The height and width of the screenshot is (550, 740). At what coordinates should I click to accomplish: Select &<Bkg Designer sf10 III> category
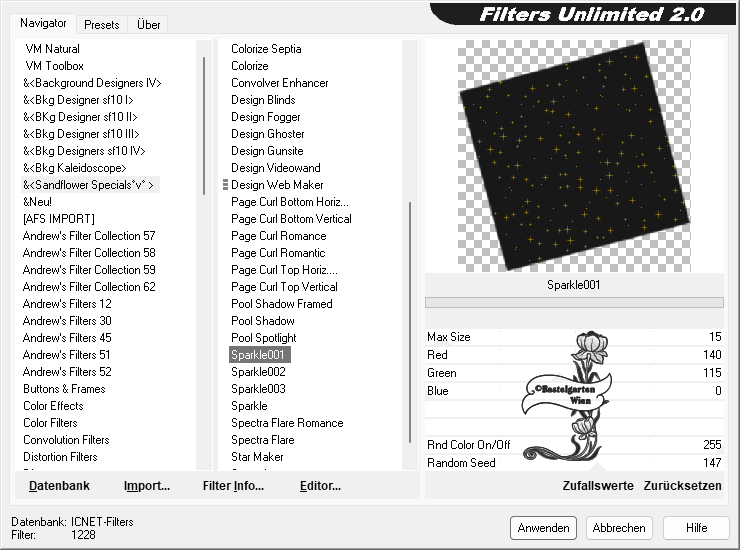pos(81,134)
